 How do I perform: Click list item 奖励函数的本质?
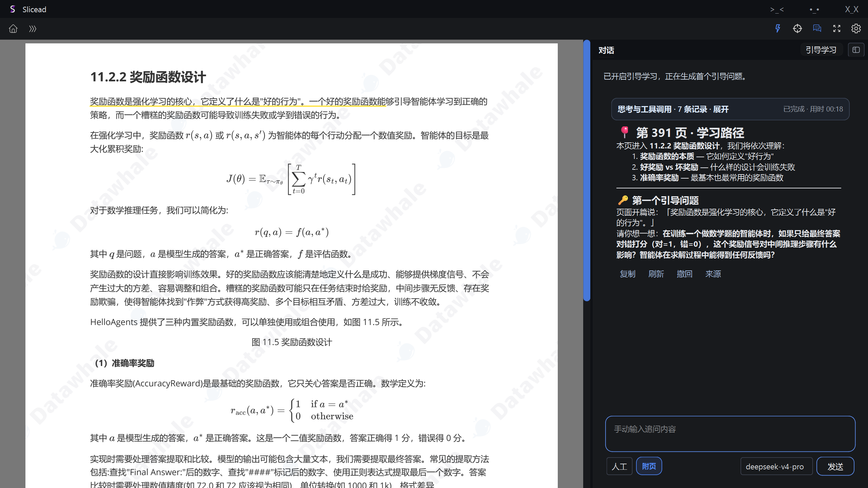tap(667, 156)
